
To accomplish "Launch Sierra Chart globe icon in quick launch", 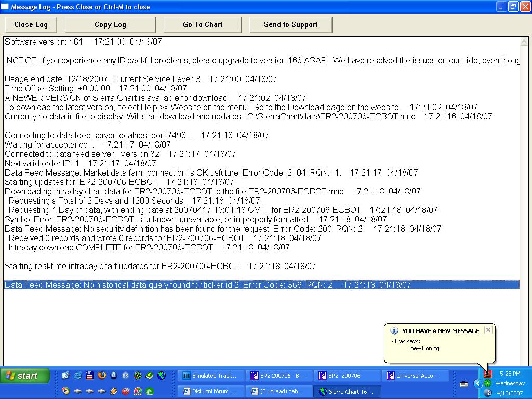I will 162,376.
